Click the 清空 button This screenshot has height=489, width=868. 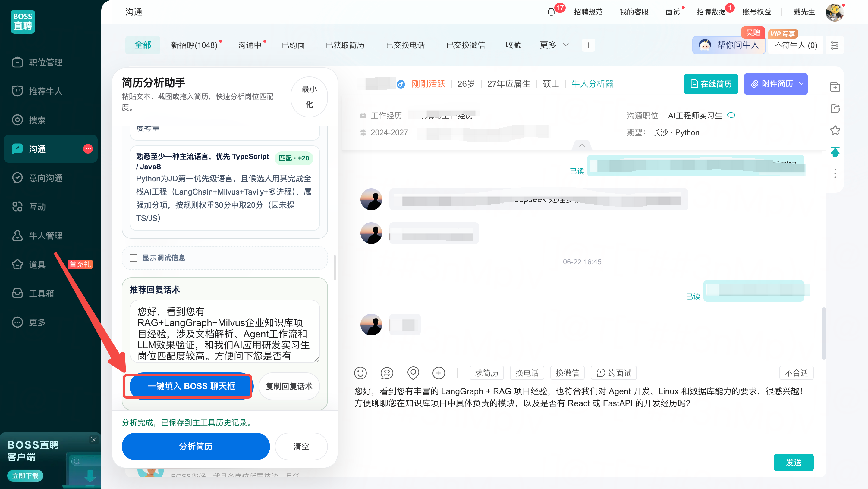tap(301, 446)
